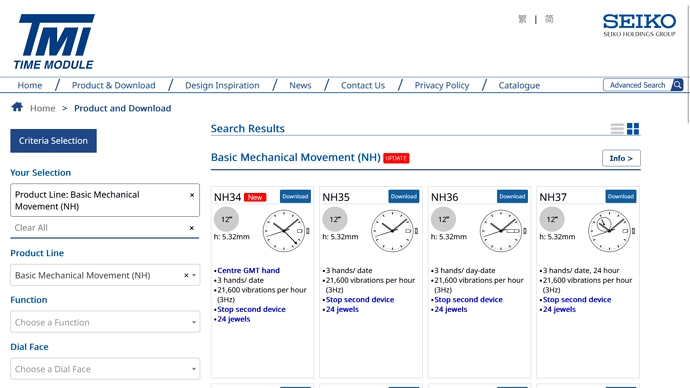The height and width of the screenshot is (388, 690).
Task: Open 24 jewels link on NH37
Action: (x=559, y=309)
